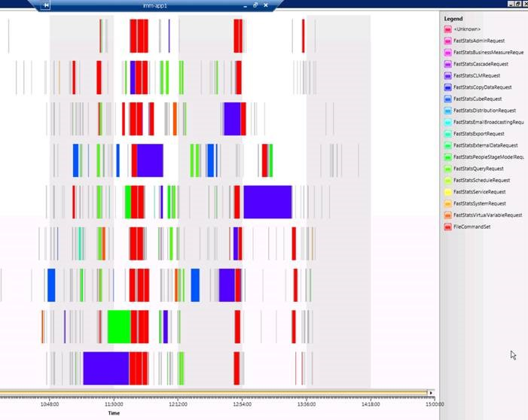
Task: Click the 14:18:00 time axis label
Action: pyautogui.click(x=371, y=404)
